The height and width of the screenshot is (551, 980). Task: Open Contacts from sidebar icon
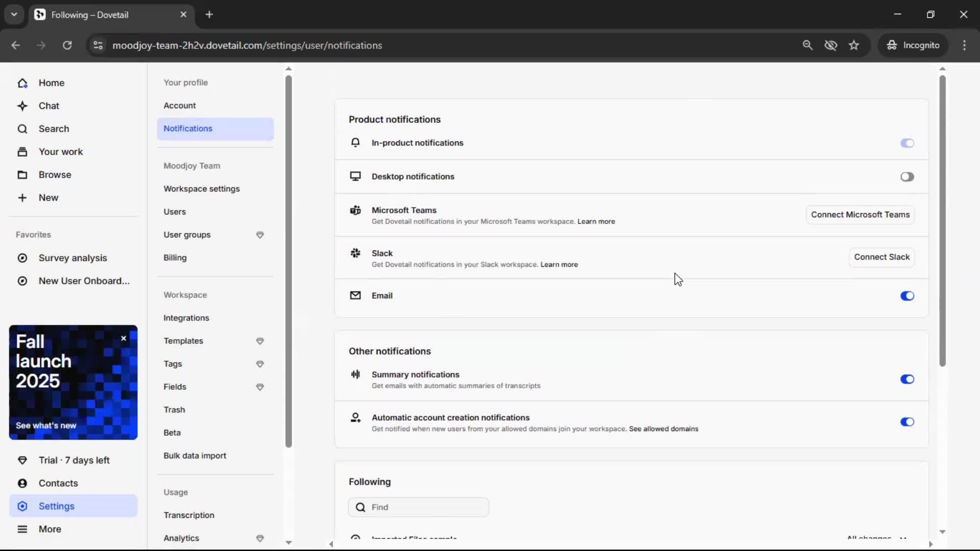pos(22,483)
